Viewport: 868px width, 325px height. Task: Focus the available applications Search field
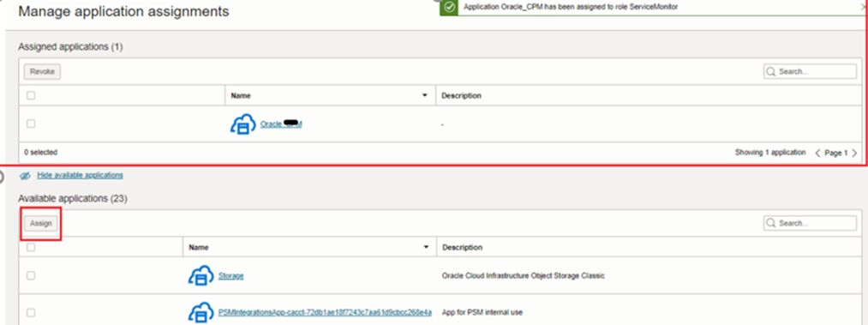[x=810, y=223]
